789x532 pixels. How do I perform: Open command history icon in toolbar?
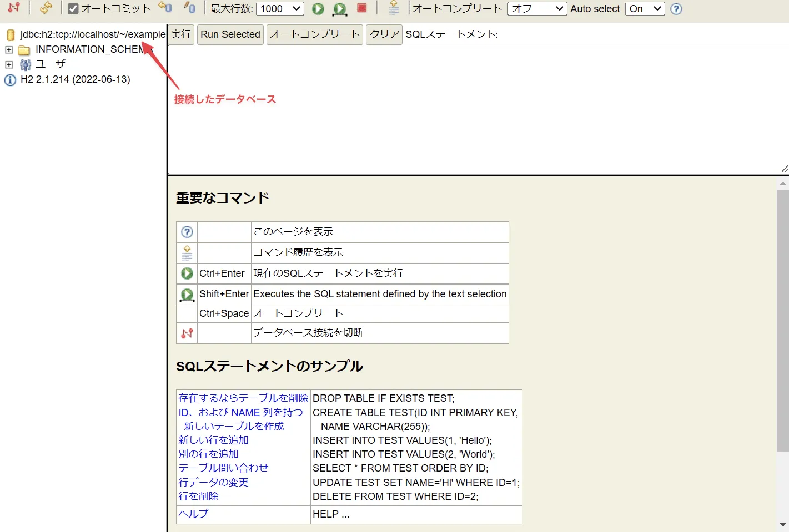[x=394, y=8]
